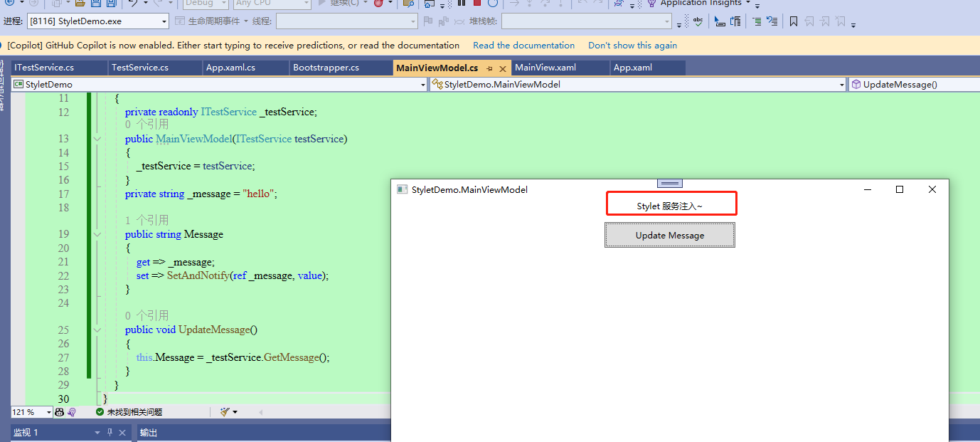Image resolution: width=980 pixels, height=442 pixels.
Task: Click the green check no-issues indicator
Action: [100, 412]
